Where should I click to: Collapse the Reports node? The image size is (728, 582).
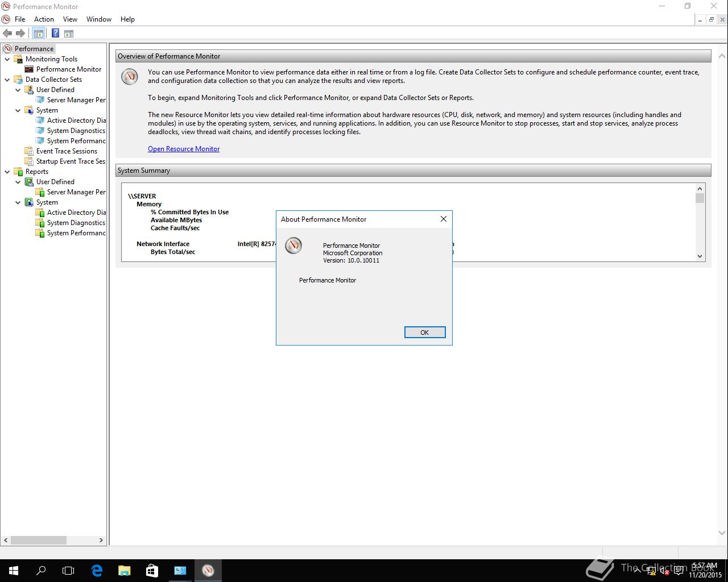pyautogui.click(x=7, y=172)
